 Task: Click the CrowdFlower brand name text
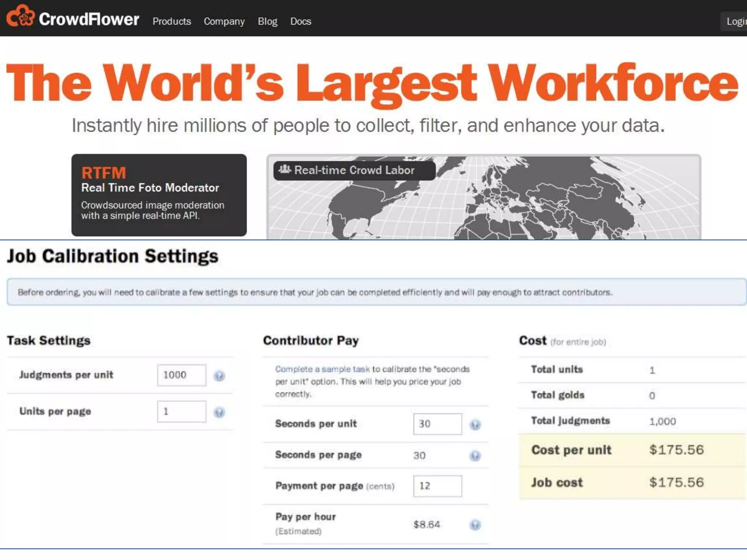point(89,19)
